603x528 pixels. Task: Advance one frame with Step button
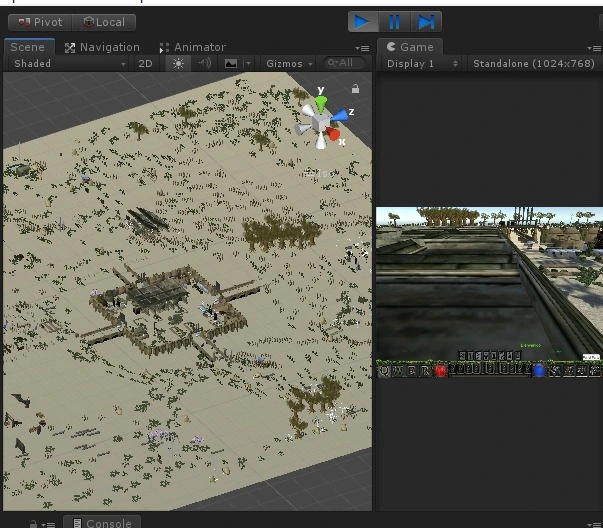click(x=426, y=22)
